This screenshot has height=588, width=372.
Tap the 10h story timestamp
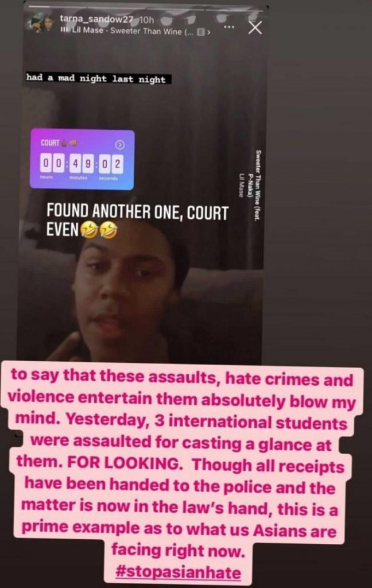(x=146, y=19)
